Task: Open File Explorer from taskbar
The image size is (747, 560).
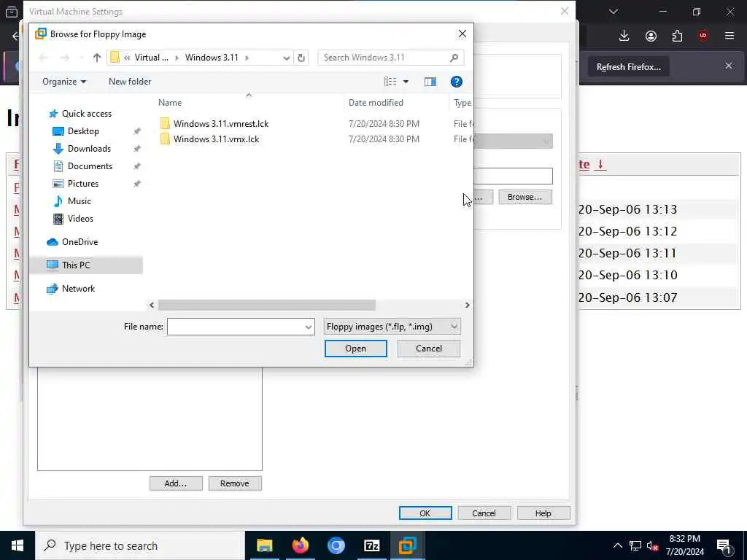Action: 264,545
